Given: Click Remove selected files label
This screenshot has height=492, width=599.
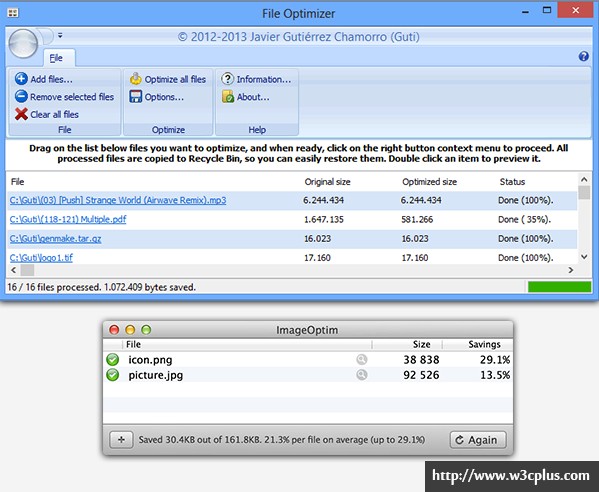Looking at the screenshot, I should tap(72, 97).
